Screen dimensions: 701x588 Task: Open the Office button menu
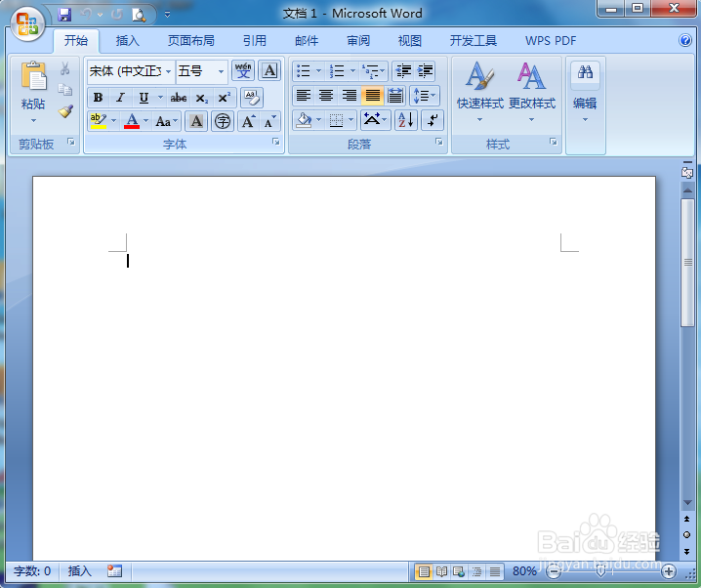27,23
